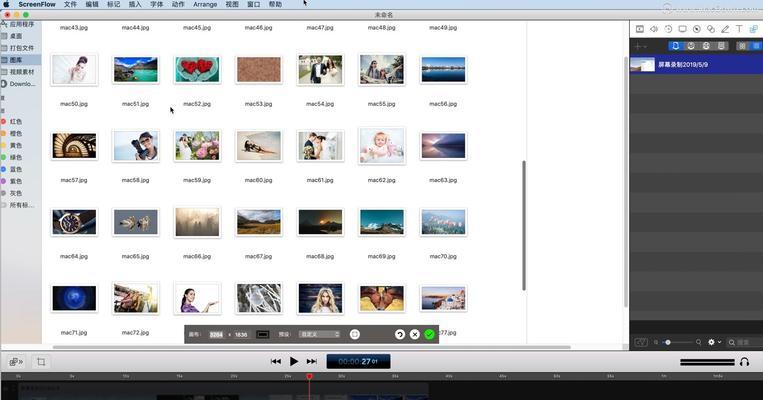Select 视频素材 folder in the sidebar

(22, 72)
